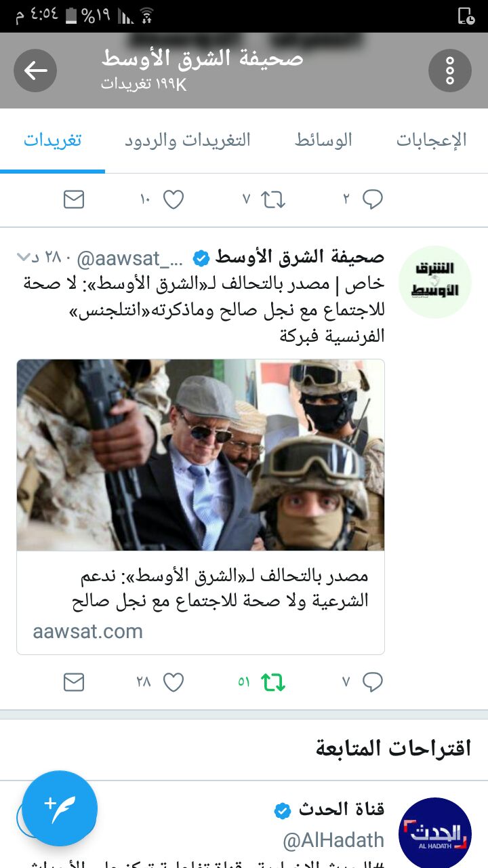Screen dimensions: 488x868
Task: View the soldiers photo in the tweet
Action: tap(201, 455)
